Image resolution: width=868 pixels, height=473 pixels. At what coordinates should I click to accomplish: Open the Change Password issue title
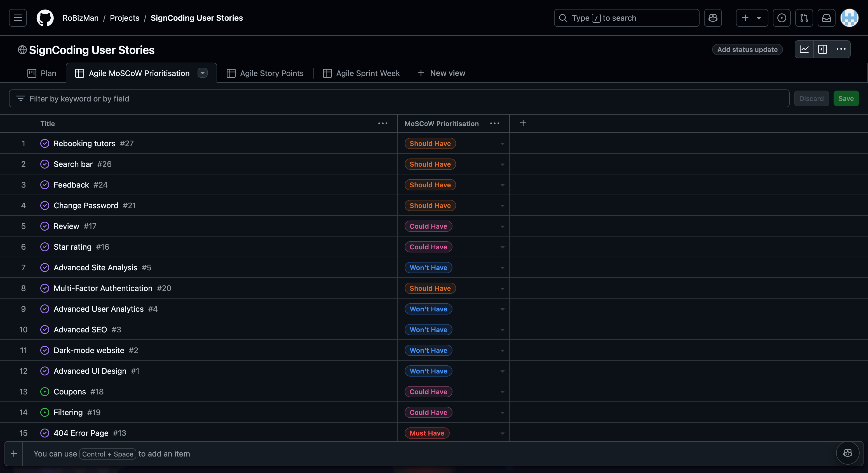pos(86,205)
